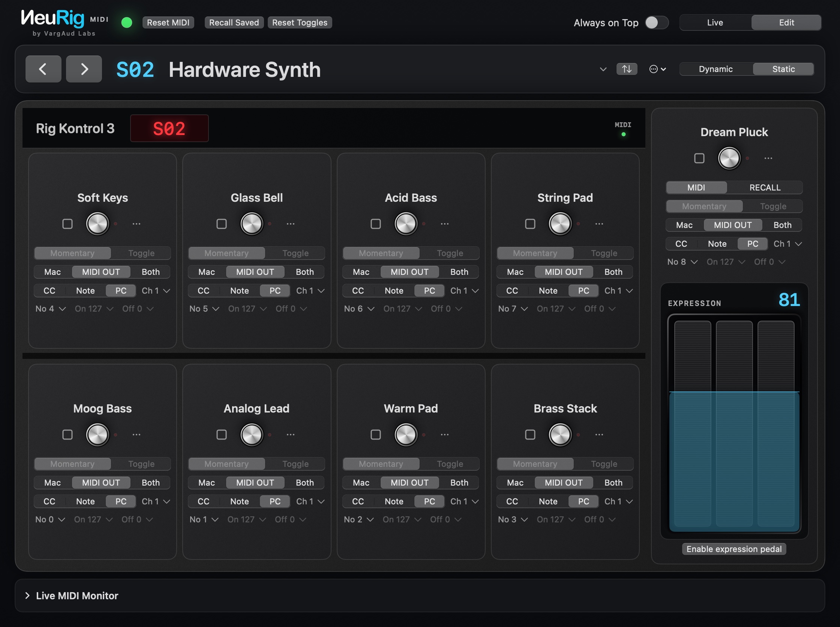This screenshot has height=627, width=840.
Task: Open the No 0 dropdown for Moog Bass
Action: click(x=50, y=519)
